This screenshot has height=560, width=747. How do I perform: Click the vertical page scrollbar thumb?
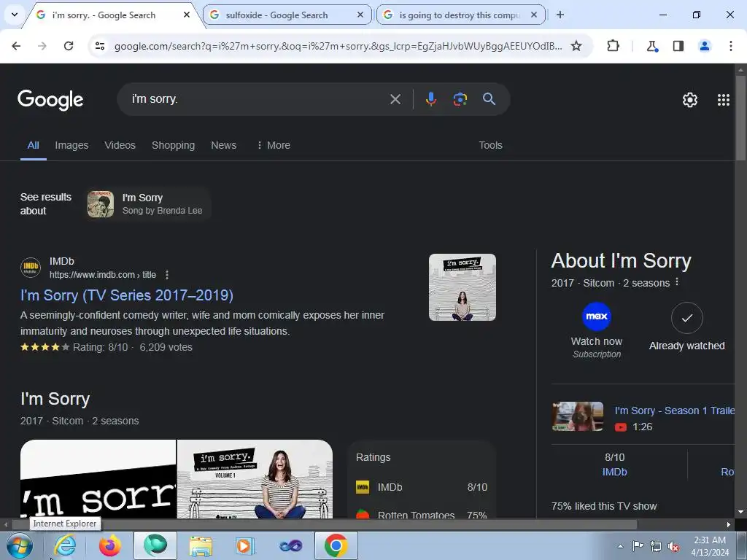(x=740, y=117)
